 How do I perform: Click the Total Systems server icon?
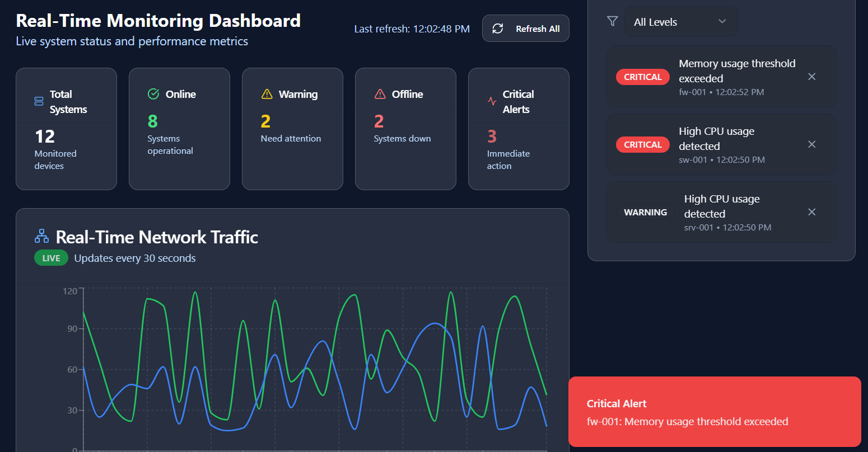click(x=39, y=101)
